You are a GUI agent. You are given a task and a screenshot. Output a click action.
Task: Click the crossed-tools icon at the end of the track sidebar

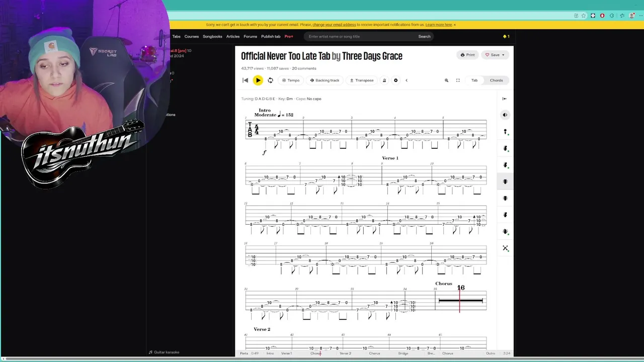[506, 248]
